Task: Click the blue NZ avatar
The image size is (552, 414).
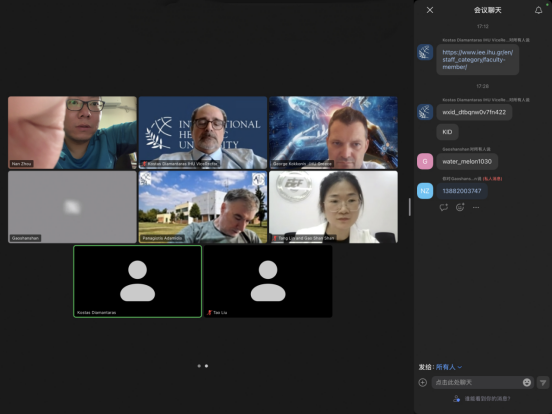Action: pyautogui.click(x=425, y=191)
